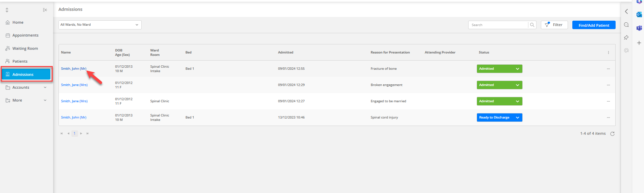Open Admitted status dropdown for Broken engagement

[500, 85]
